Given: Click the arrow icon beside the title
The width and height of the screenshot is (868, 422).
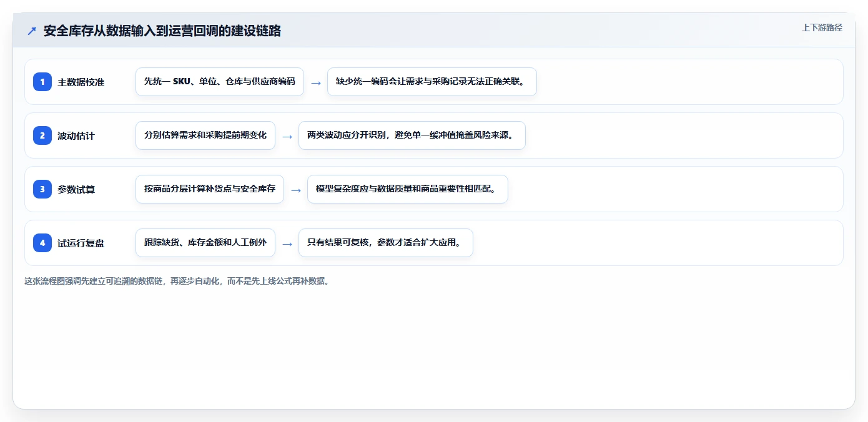Looking at the screenshot, I should (32, 31).
